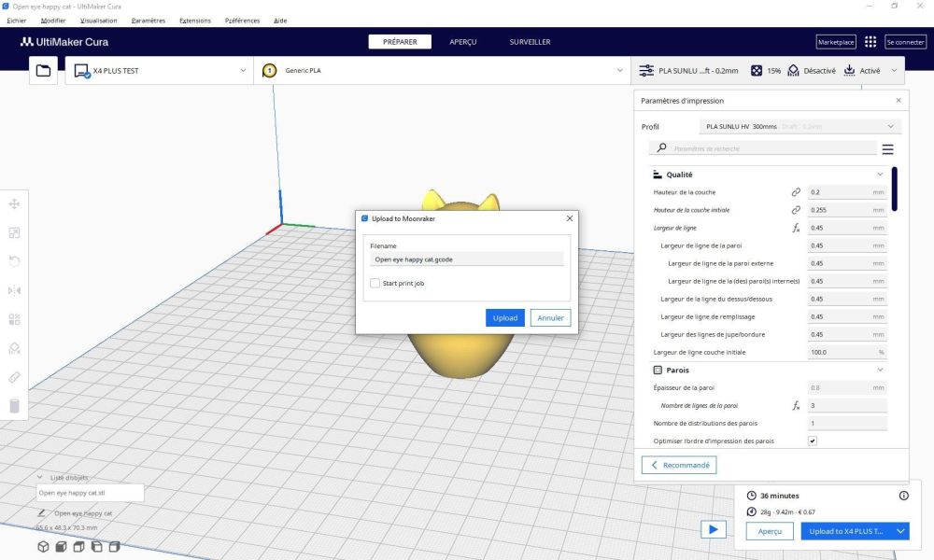
Task: Enable the Start print job checkbox
Action: click(375, 284)
